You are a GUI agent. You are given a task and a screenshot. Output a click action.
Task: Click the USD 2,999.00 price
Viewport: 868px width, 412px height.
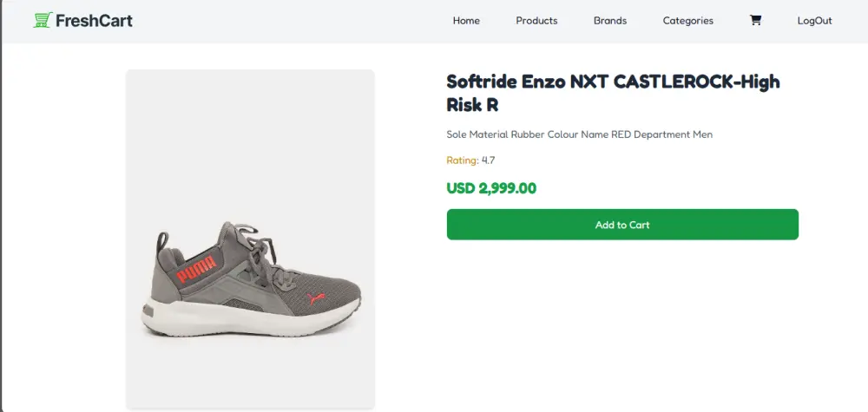tap(491, 188)
